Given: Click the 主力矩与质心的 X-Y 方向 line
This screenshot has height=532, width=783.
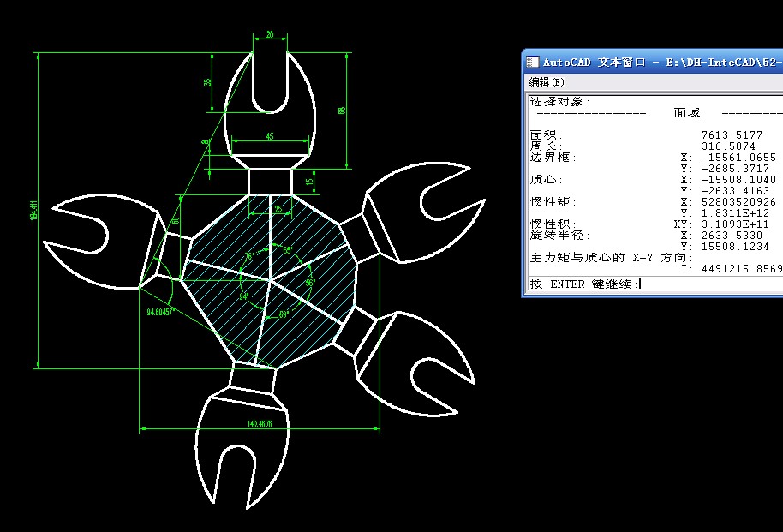Looking at the screenshot, I should 611,257.
